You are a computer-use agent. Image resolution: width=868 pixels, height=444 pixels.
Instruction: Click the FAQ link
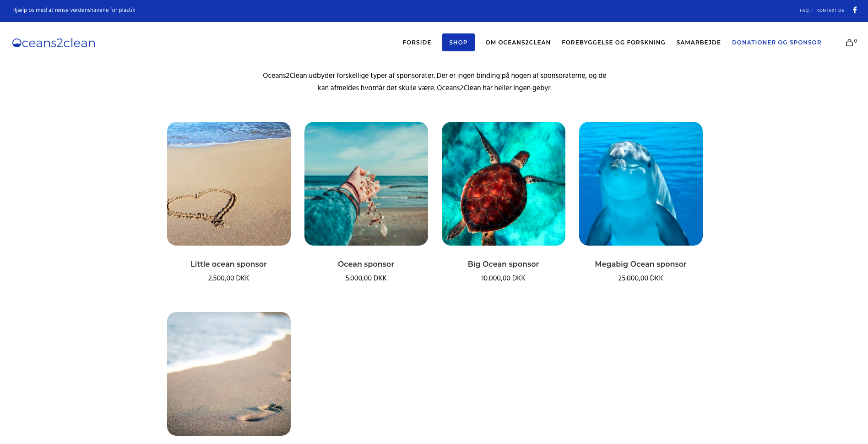(x=804, y=11)
